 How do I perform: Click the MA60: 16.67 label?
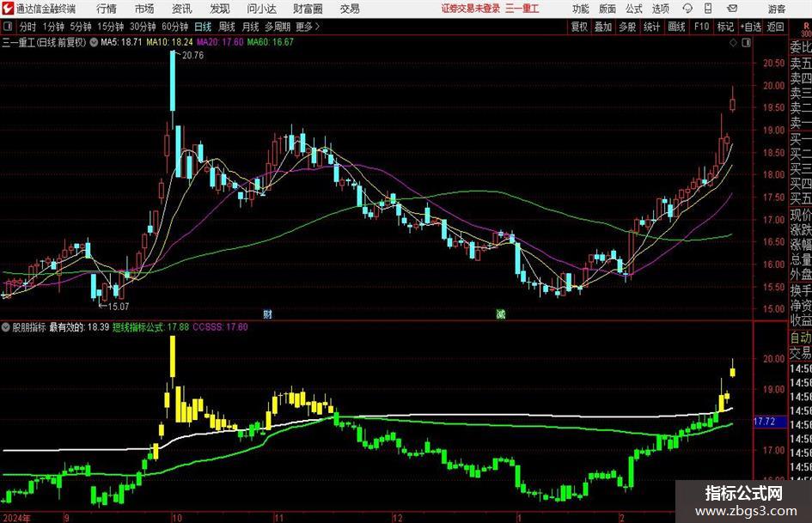click(271, 42)
